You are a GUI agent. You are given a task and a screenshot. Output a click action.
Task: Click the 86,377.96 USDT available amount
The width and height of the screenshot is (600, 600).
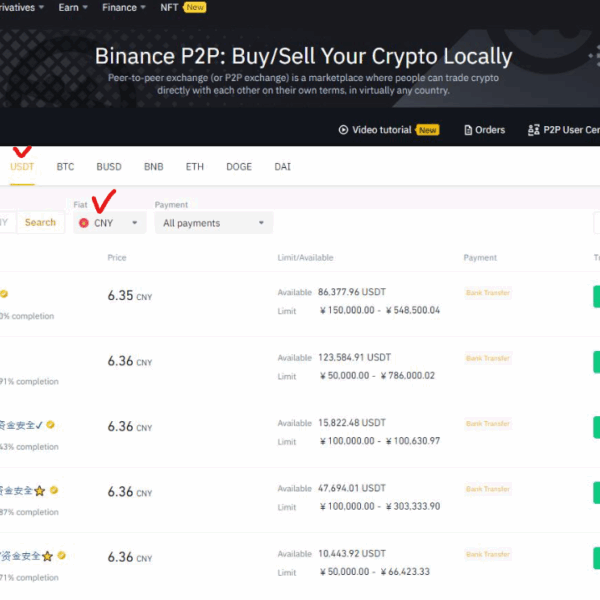(351, 292)
